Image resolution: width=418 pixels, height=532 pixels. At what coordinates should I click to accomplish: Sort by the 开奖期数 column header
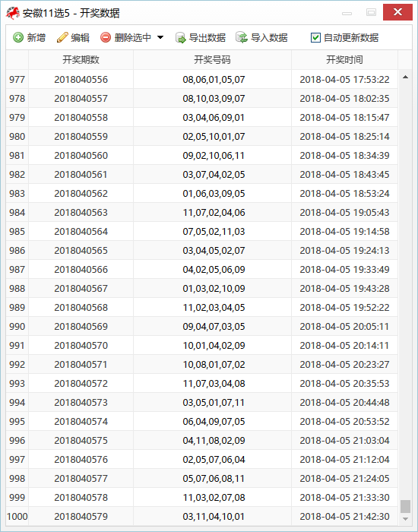(x=81, y=60)
